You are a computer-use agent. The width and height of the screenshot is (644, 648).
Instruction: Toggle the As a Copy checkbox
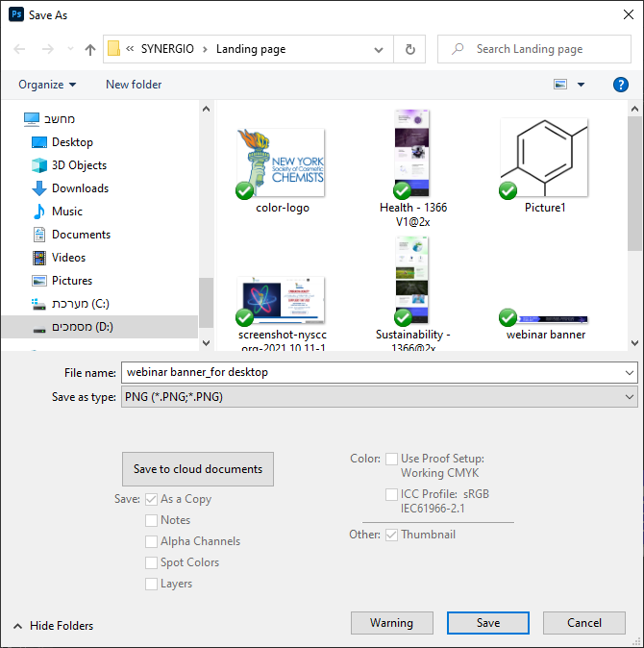point(151,499)
